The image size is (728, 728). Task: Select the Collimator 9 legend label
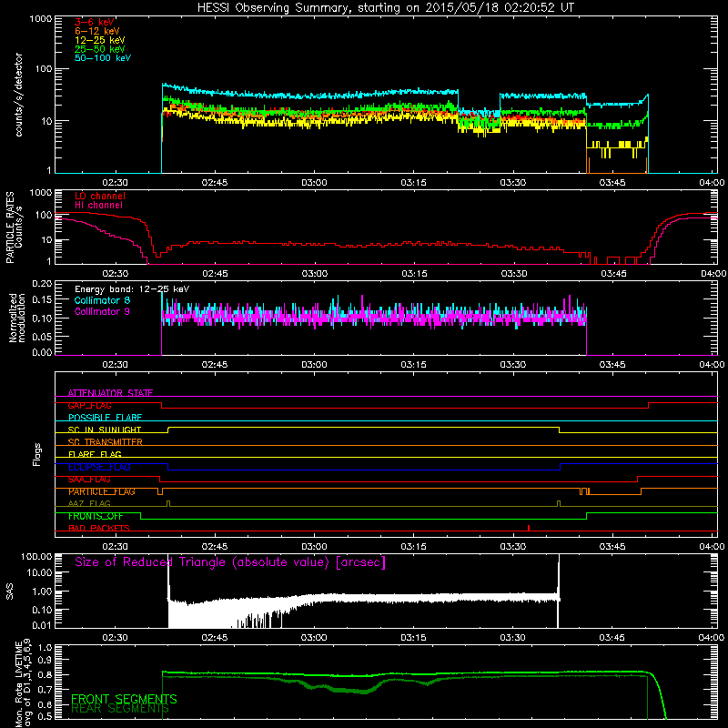coord(102,311)
